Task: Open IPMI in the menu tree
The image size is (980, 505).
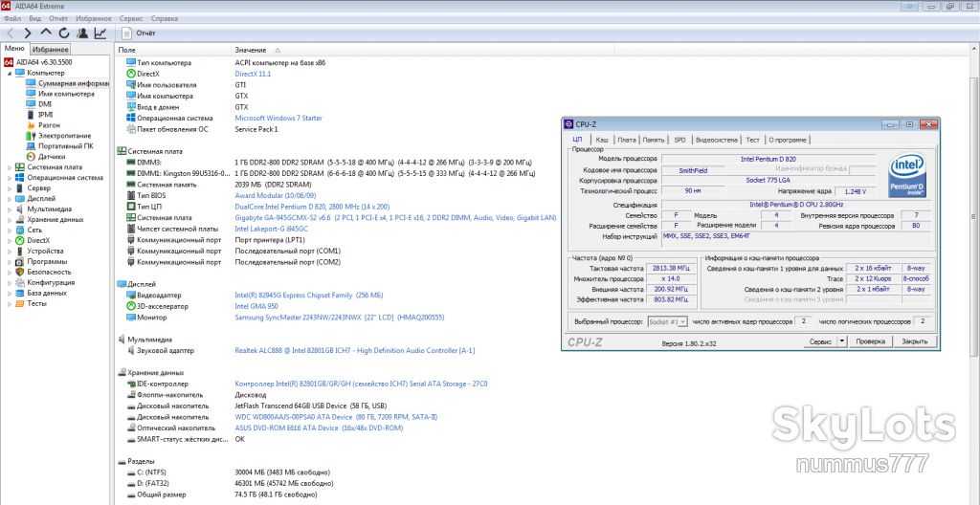Action: coord(46,115)
